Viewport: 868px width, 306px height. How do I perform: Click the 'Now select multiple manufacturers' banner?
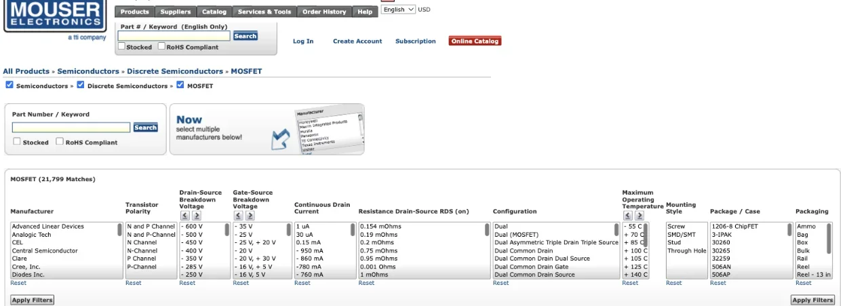(x=267, y=129)
